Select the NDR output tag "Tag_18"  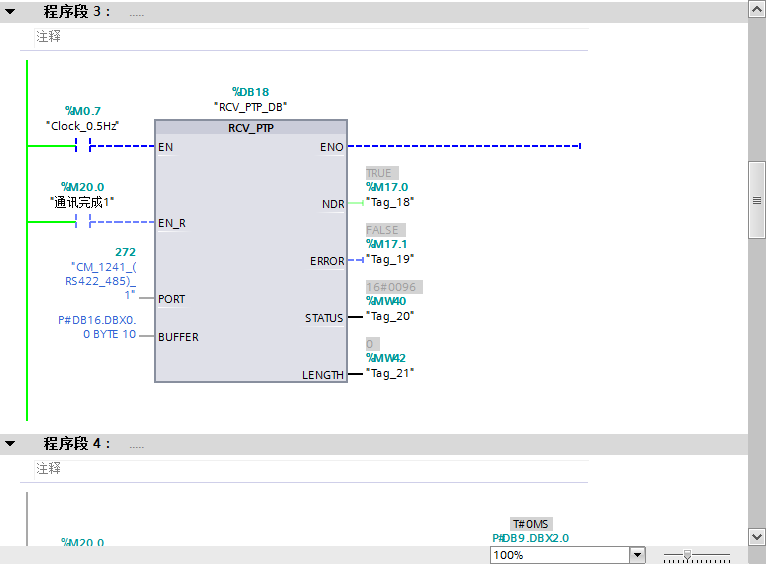point(390,202)
